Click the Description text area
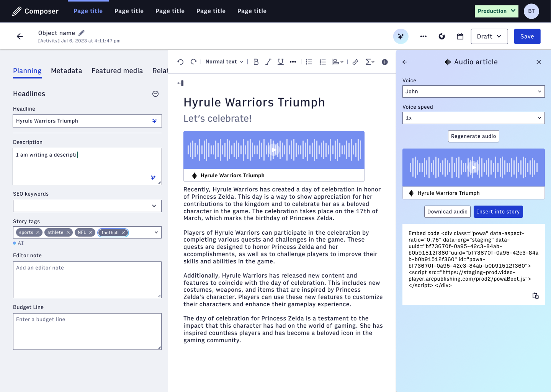 tap(87, 167)
